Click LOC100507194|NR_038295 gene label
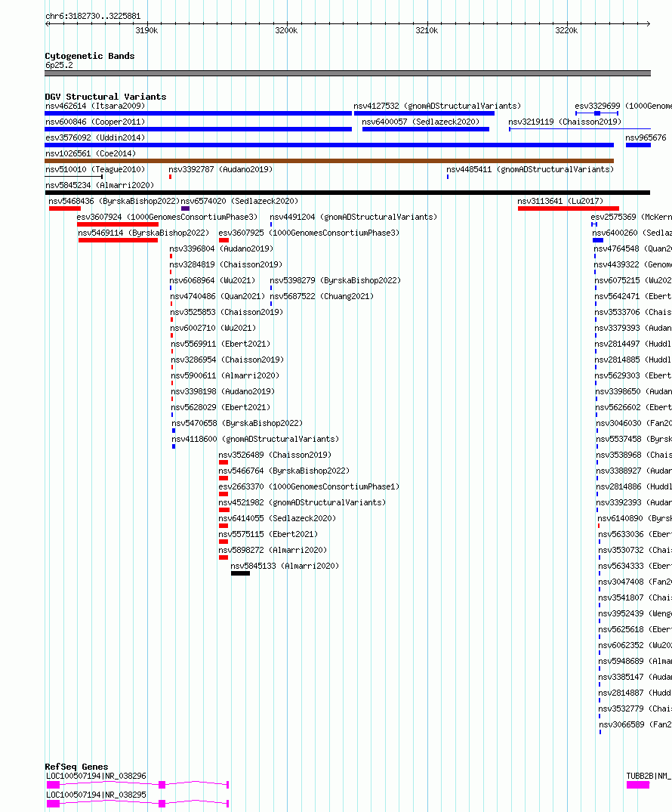672x812 pixels. point(97,795)
